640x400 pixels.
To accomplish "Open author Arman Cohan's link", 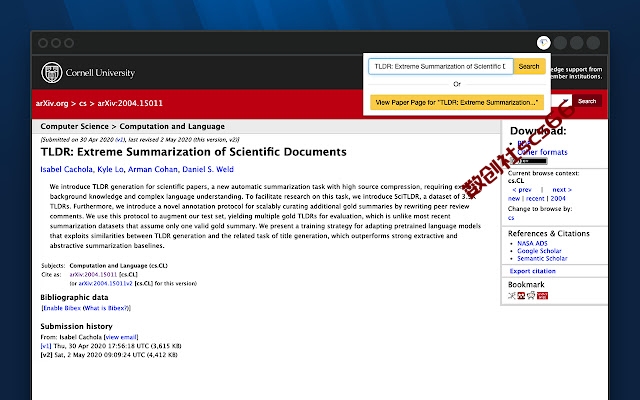I will pos(153,169).
